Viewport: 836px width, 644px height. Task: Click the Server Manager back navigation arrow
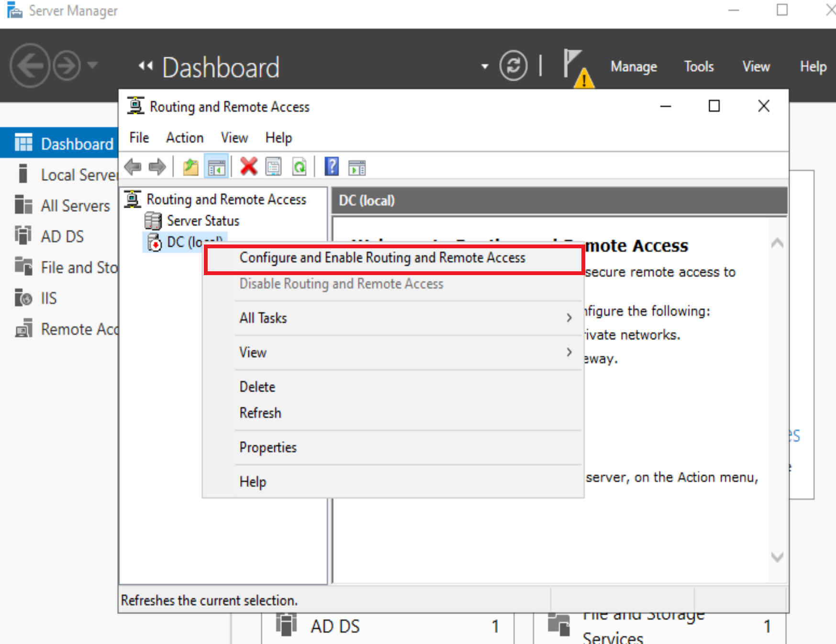tap(30, 66)
